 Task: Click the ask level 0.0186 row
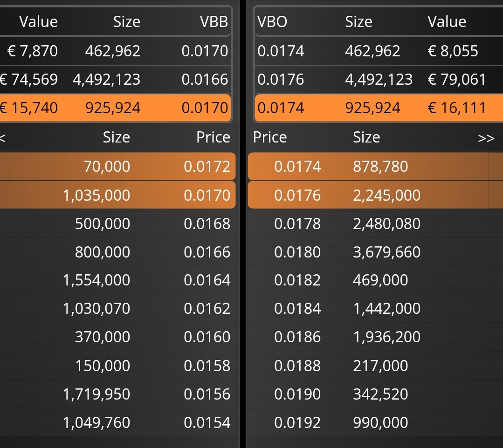[375, 337]
